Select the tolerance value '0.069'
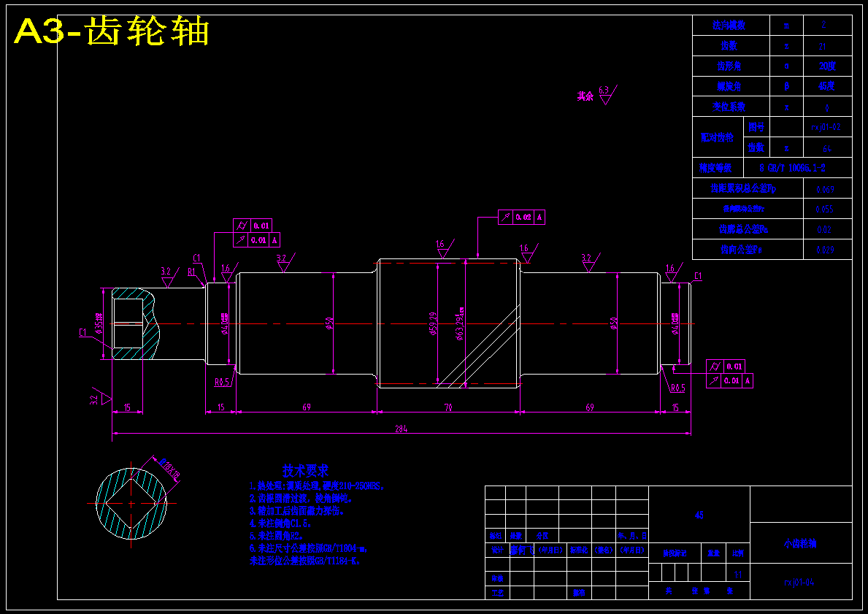This screenshot has width=868, height=614. pyautogui.click(x=825, y=189)
